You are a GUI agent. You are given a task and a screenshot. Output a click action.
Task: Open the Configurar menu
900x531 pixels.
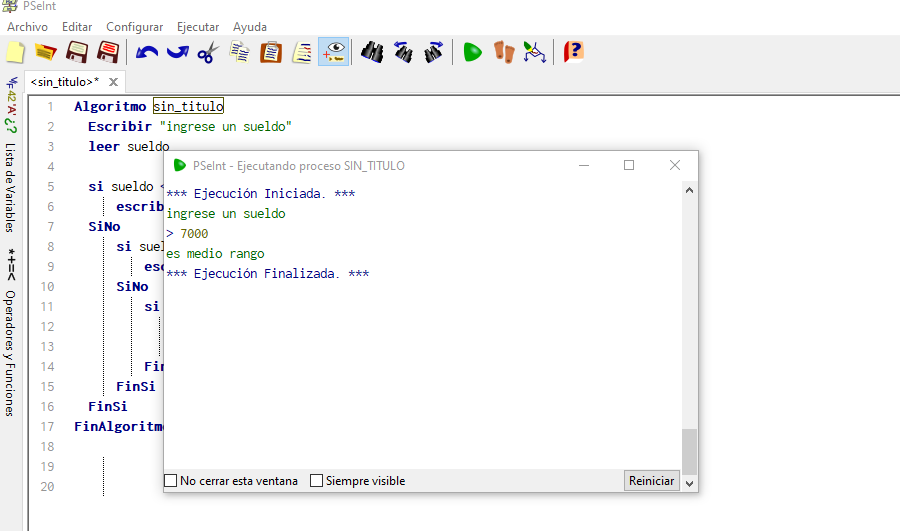pos(134,26)
